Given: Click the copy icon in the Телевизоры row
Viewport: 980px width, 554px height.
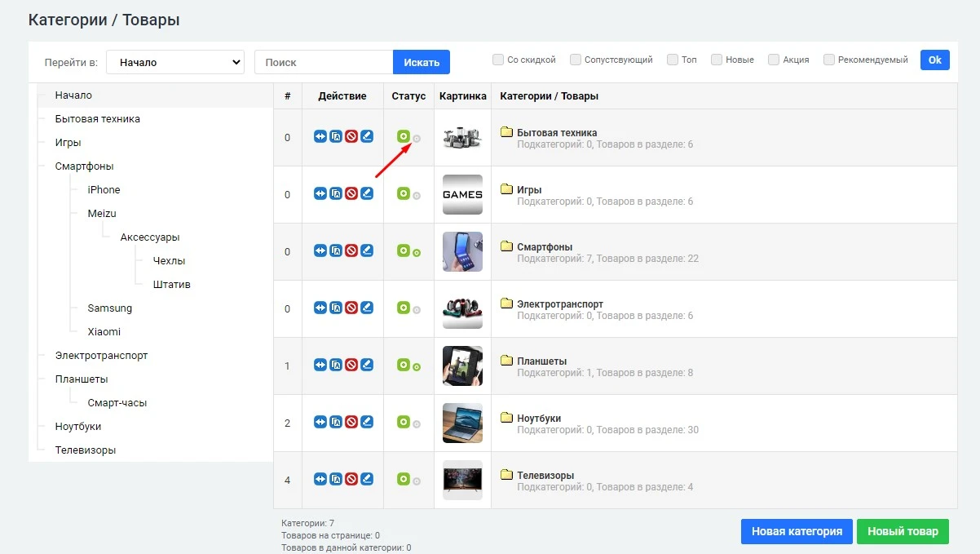Looking at the screenshot, I should pos(335,480).
